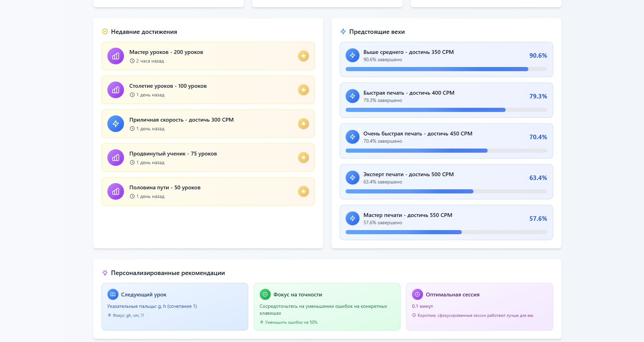Click the 70.4% percentage on Очень быстрая печать
The width and height of the screenshot is (644, 342).
(538, 137)
